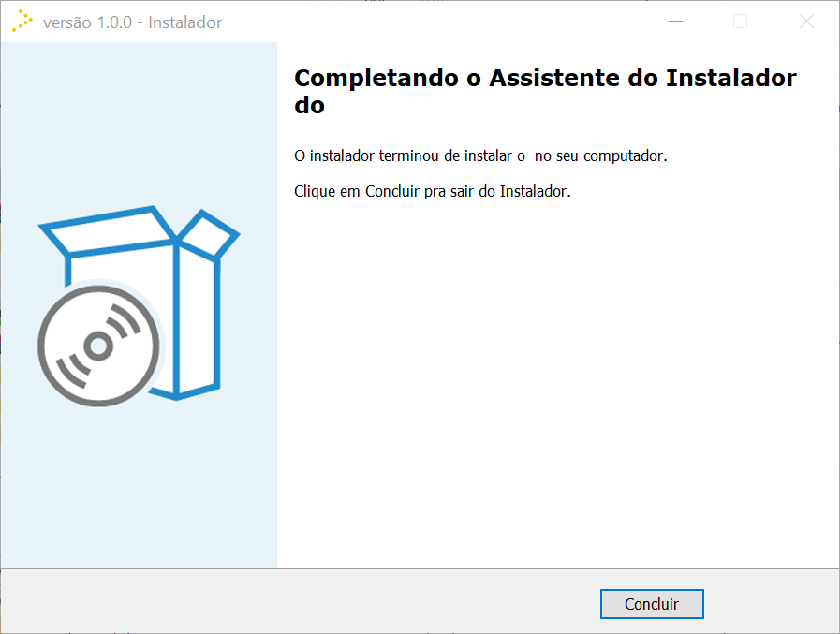The height and width of the screenshot is (634, 840).
Task: Click the disabled maximize window button
Action: [x=741, y=22]
